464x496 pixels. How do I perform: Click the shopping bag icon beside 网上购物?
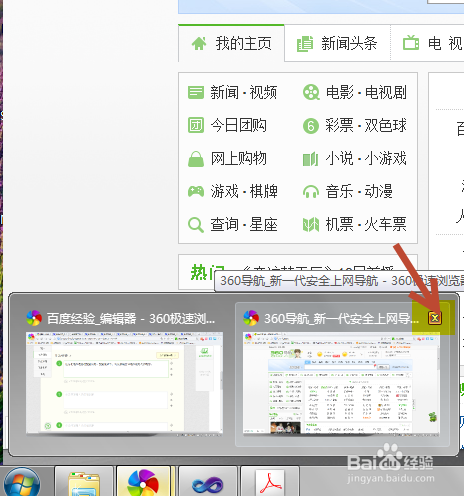(x=196, y=159)
